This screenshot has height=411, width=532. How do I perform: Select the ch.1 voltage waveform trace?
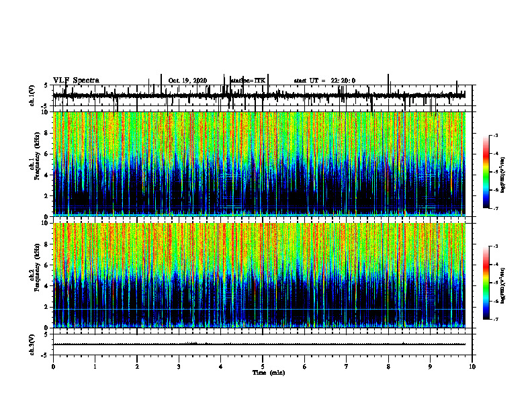click(259, 95)
